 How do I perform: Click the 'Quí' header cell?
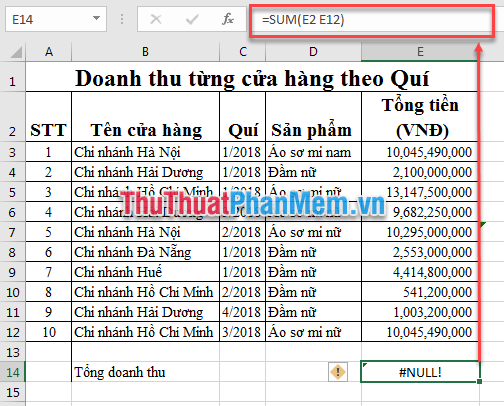pyautogui.click(x=243, y=117)
